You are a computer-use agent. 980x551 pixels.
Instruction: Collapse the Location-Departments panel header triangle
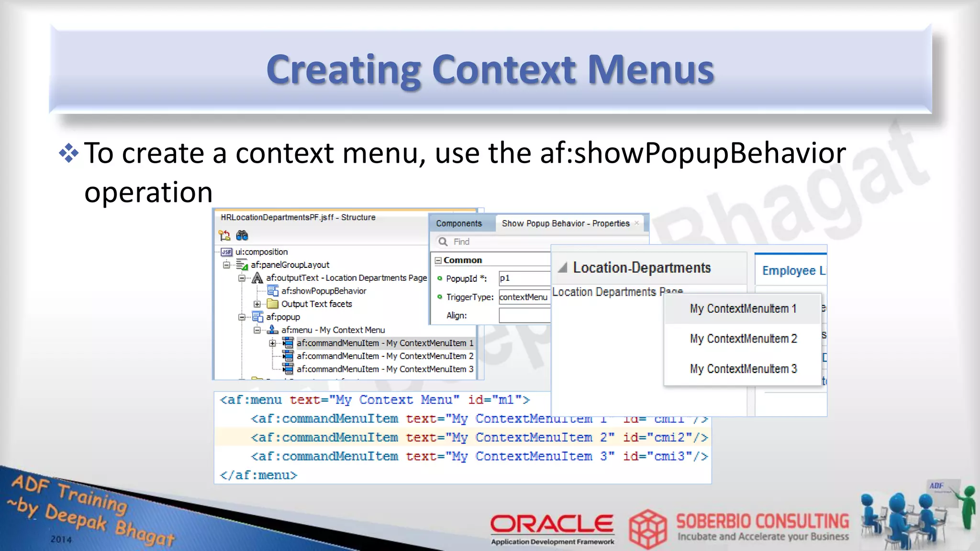pos(563,267)
